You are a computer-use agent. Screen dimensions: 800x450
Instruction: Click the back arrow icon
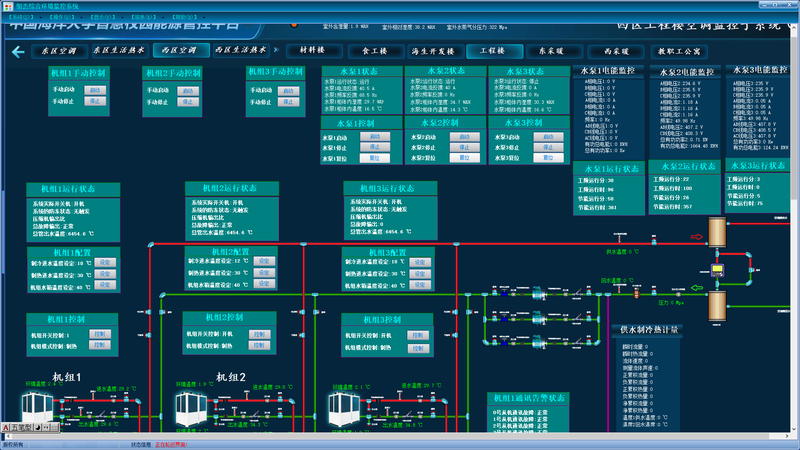[x=18, y=52]
